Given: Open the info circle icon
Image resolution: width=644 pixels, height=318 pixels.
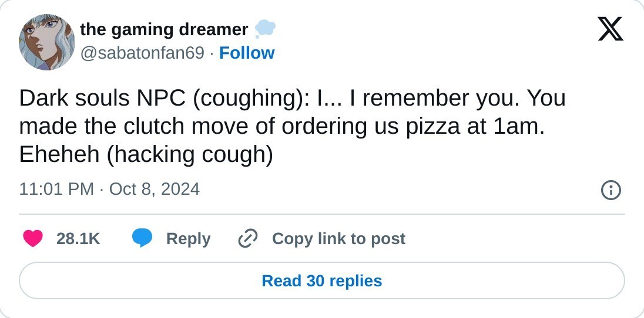Looking at the screenshot, I should pyautogui.click(x=611, y=190).
